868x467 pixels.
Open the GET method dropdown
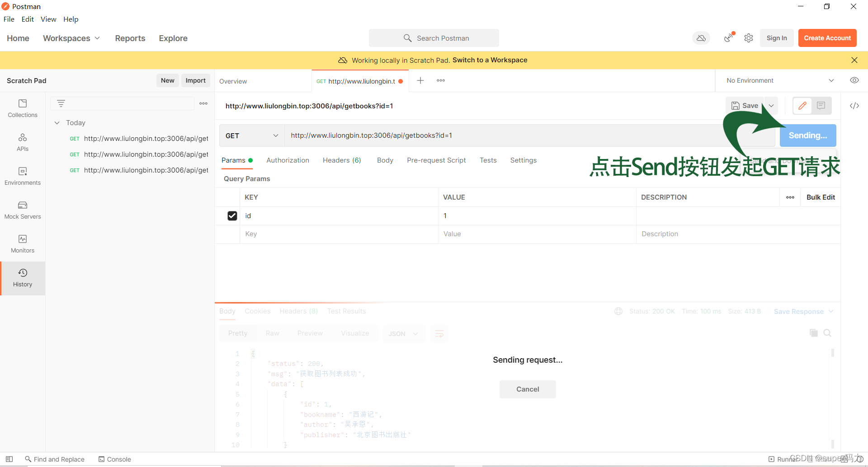(252, 135)
